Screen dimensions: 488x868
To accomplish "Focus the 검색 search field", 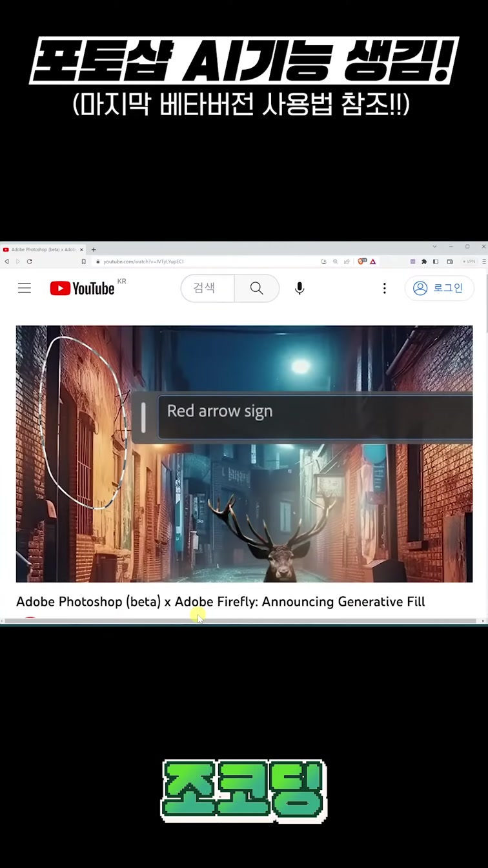I will click(x=207, y=288).
